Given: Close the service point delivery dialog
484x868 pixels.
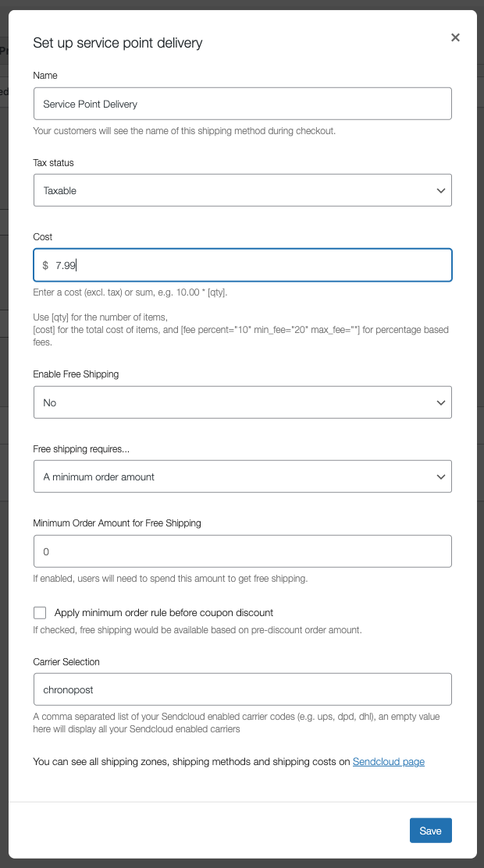Looking at the screenshot, I should pyautogui.click(x=455, y=37).
